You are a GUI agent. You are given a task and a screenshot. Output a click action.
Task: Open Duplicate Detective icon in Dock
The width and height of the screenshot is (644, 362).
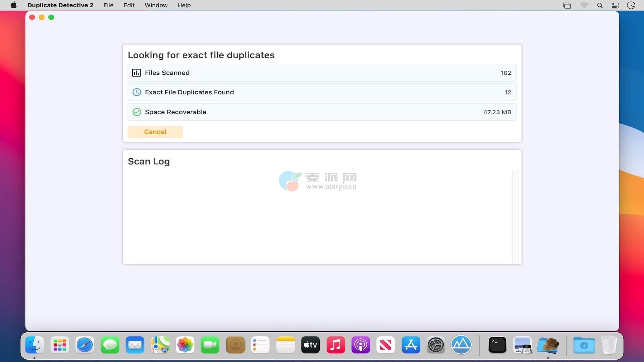tap(548, 345)
